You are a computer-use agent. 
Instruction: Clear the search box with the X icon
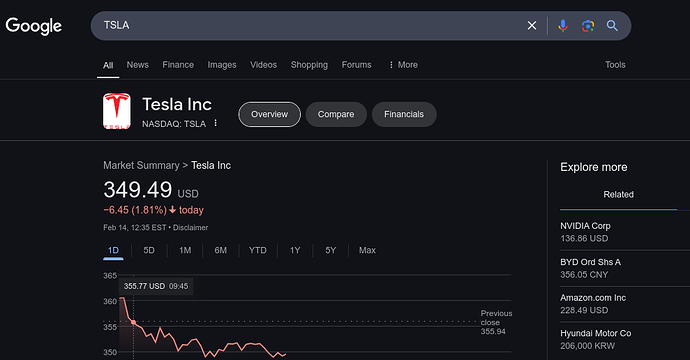click(532, 26)
